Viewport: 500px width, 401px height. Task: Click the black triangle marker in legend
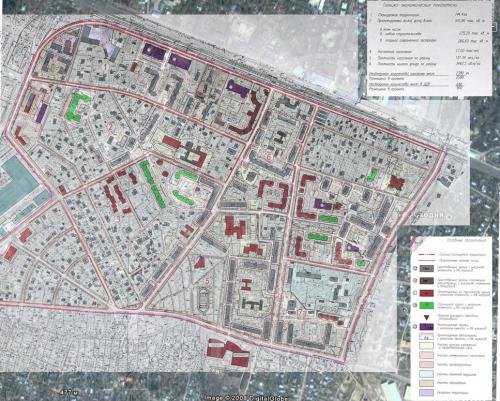426,317
